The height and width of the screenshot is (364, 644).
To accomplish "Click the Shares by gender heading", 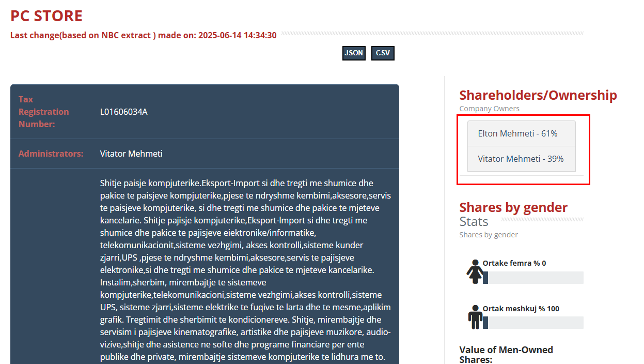I will coord(513,207).
